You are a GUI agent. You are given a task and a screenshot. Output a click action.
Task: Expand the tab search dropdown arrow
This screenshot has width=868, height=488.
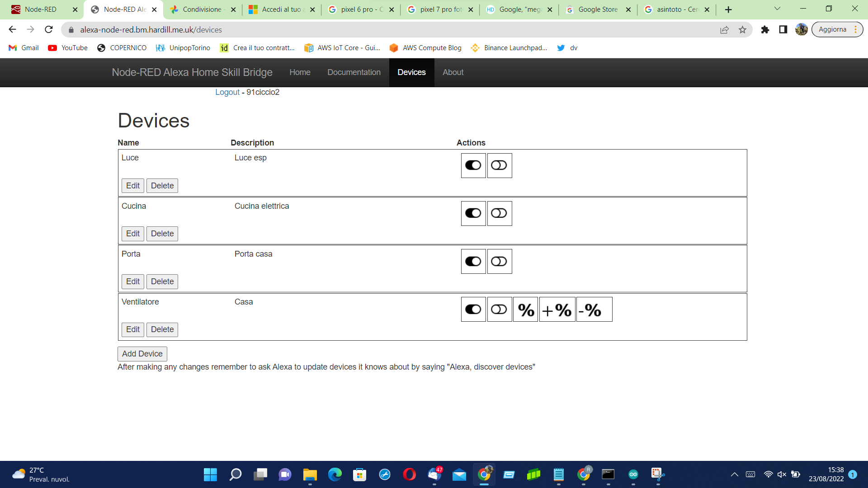coord(777,9)
